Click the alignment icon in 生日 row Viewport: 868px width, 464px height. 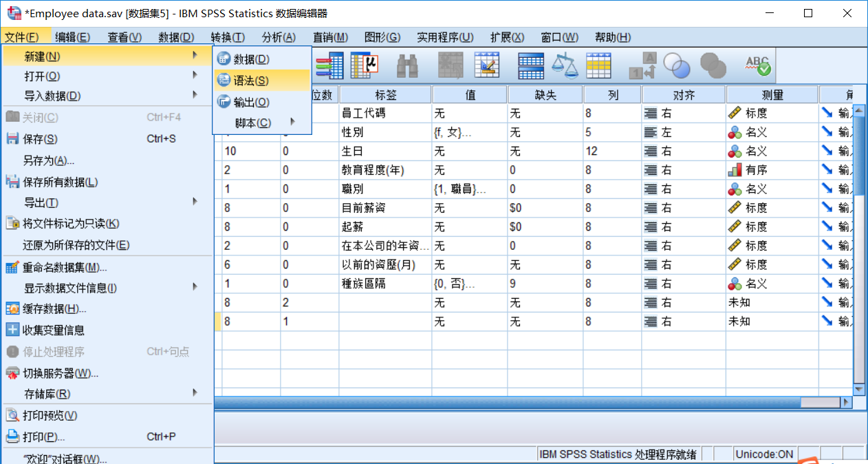[650, 151]
